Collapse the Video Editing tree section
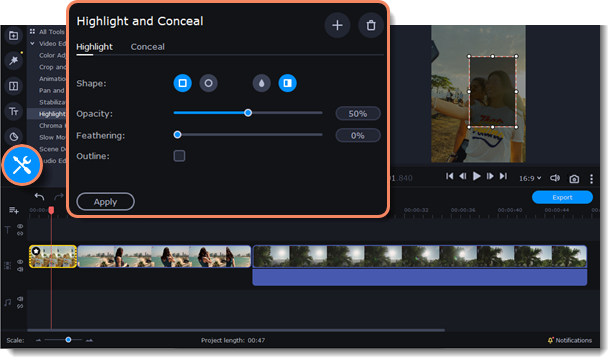This screenshot has width=615, height=364. tap(32, 44)
